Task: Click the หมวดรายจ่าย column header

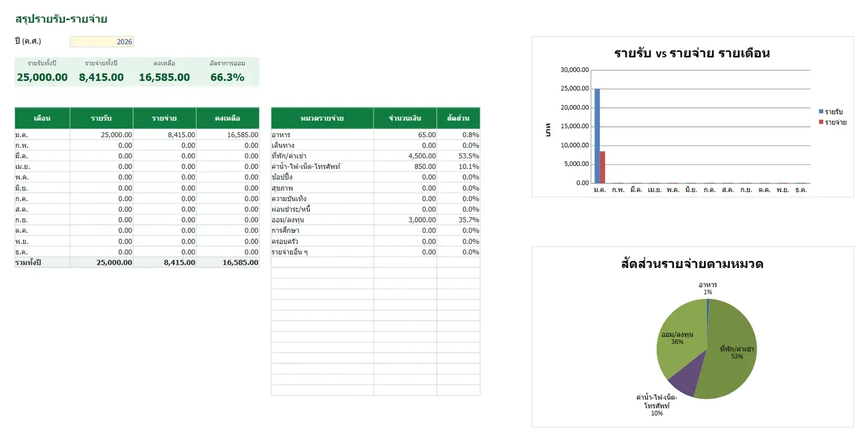Action: pyautogui.click(x=322, y=118)
